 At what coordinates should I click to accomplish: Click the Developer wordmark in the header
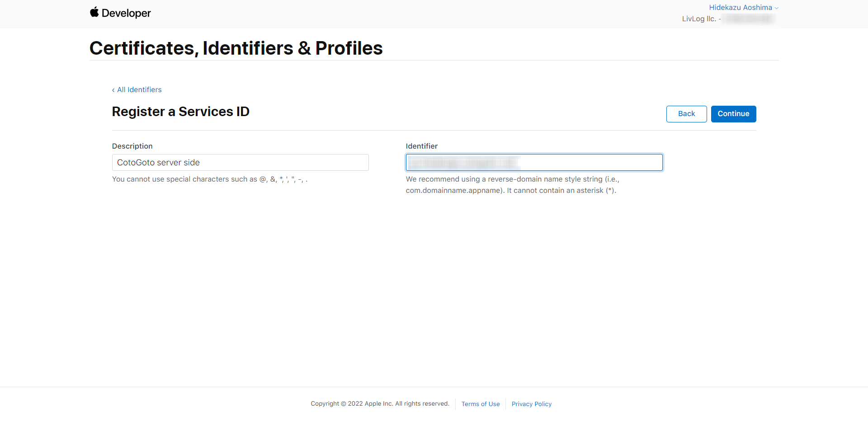pyautogui.click(x=126, y=13)
